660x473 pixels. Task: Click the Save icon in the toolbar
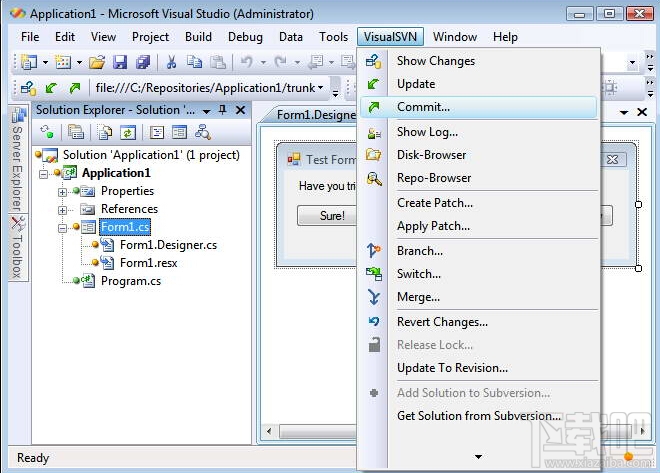point(120,62)
